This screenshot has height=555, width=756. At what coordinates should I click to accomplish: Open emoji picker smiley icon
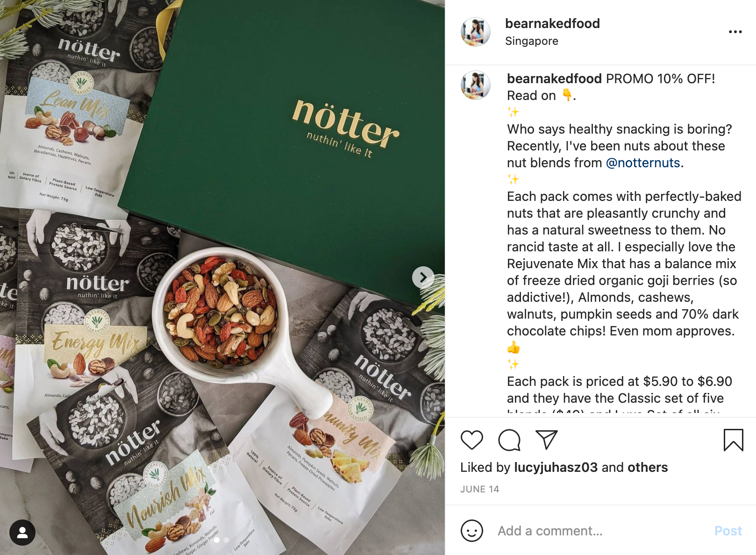pyautogui.click(x=471, y=531)
